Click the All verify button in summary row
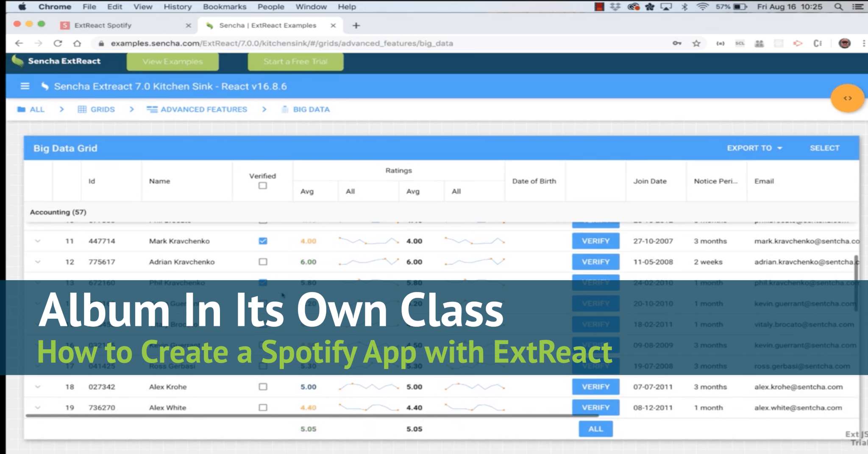 pos(595,429)
